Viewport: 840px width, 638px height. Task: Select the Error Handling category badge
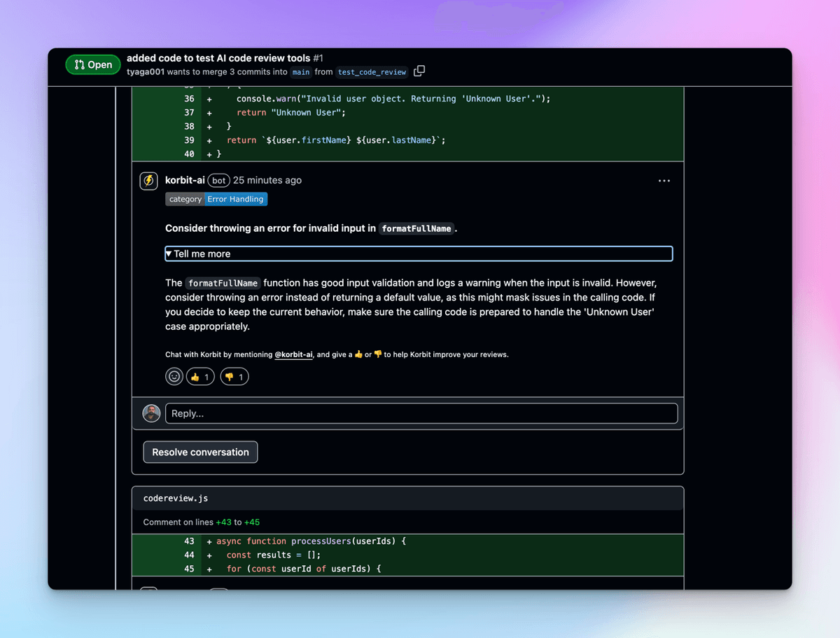tap(236, 199)
